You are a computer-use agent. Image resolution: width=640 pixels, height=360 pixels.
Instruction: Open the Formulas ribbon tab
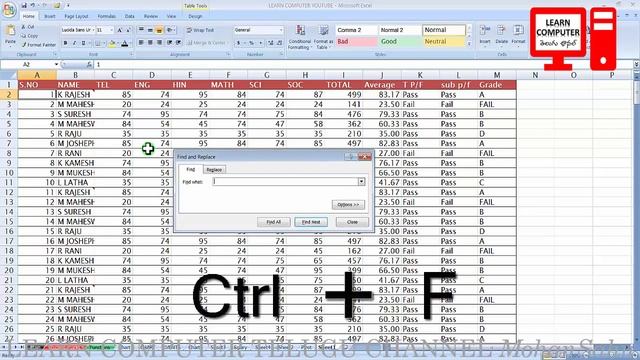point(107,16)
